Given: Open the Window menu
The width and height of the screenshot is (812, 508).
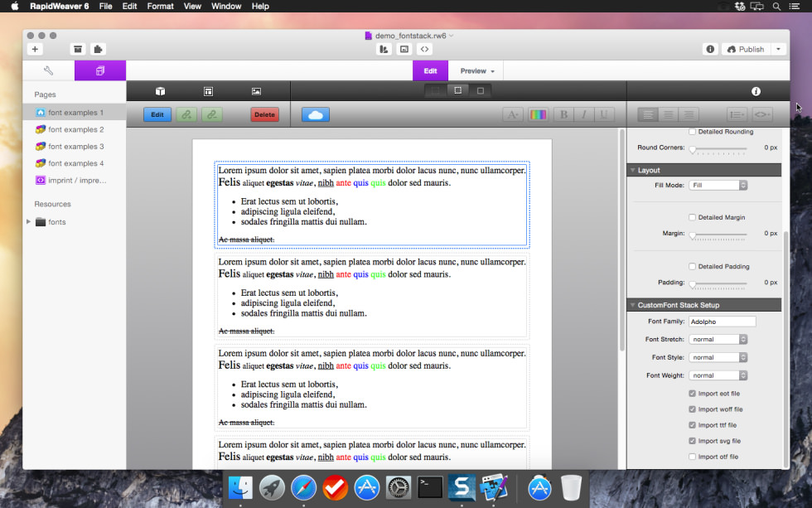Looking at the screenshot, I should (225, 6).
